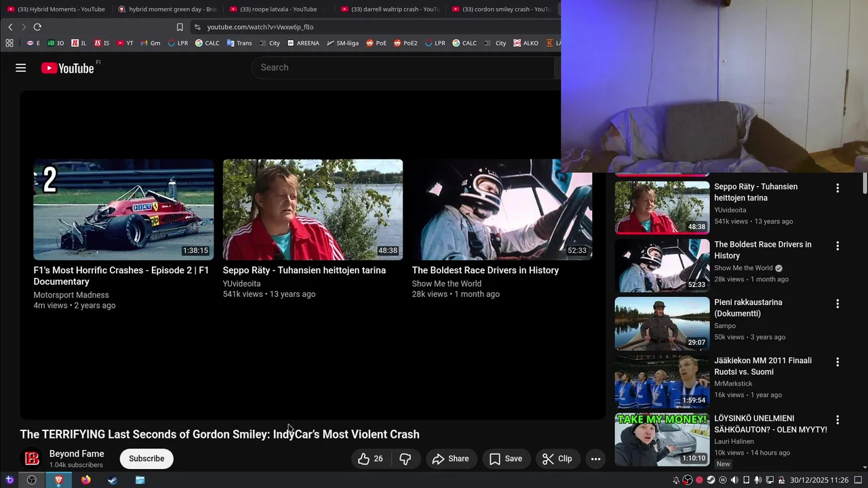Open the site settings icon in the address bar
This screenshot has height=488, width=868.
tap(197, 27)
